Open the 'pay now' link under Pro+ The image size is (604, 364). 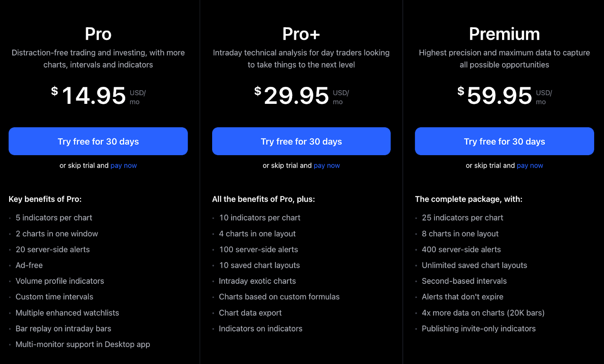click(x=327, y=165)
